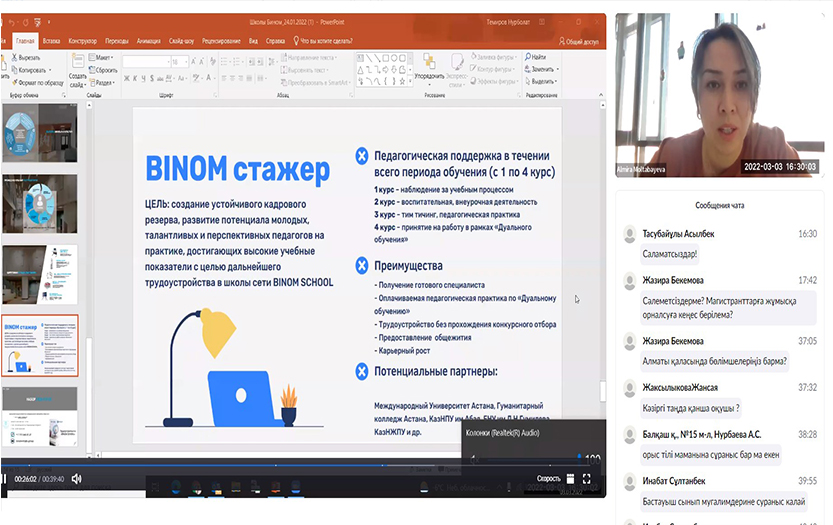
Task: Switch to the Вставка ribbon tab
Action: (51, 41)
